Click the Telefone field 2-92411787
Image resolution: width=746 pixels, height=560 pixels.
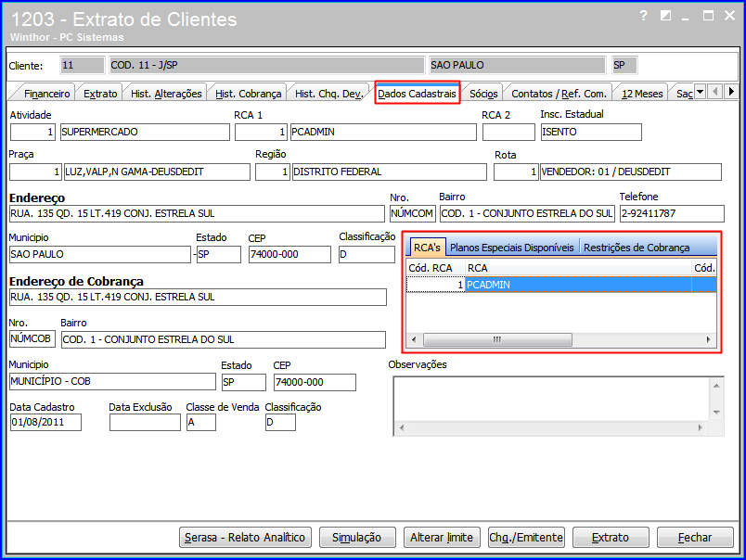point(673,213)
